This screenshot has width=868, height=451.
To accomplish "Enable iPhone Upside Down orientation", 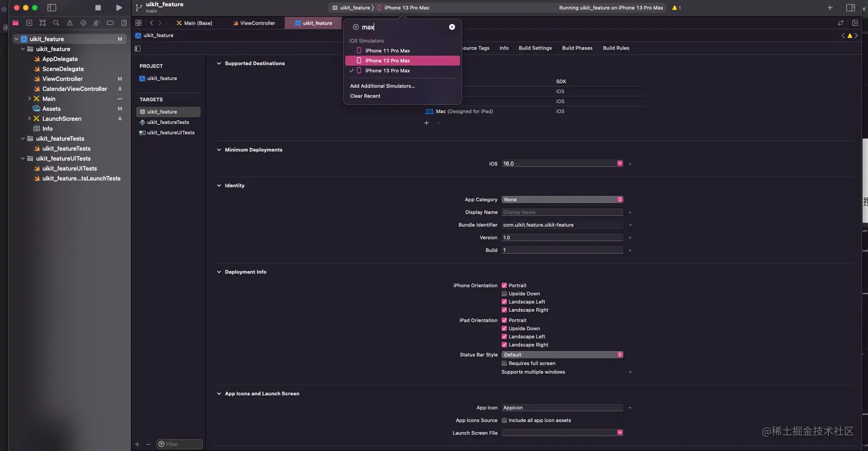I will (504, 294).
